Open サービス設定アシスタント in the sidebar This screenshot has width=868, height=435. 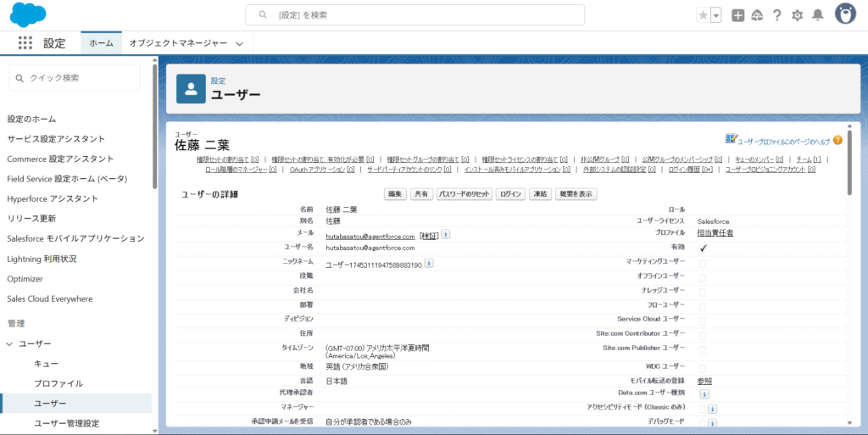56,139
